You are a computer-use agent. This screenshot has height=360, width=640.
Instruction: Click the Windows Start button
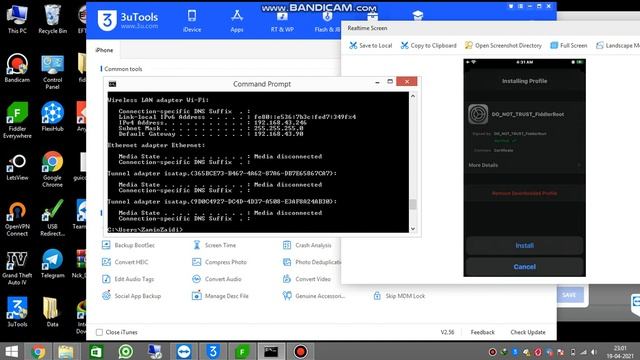coord(12,351)
